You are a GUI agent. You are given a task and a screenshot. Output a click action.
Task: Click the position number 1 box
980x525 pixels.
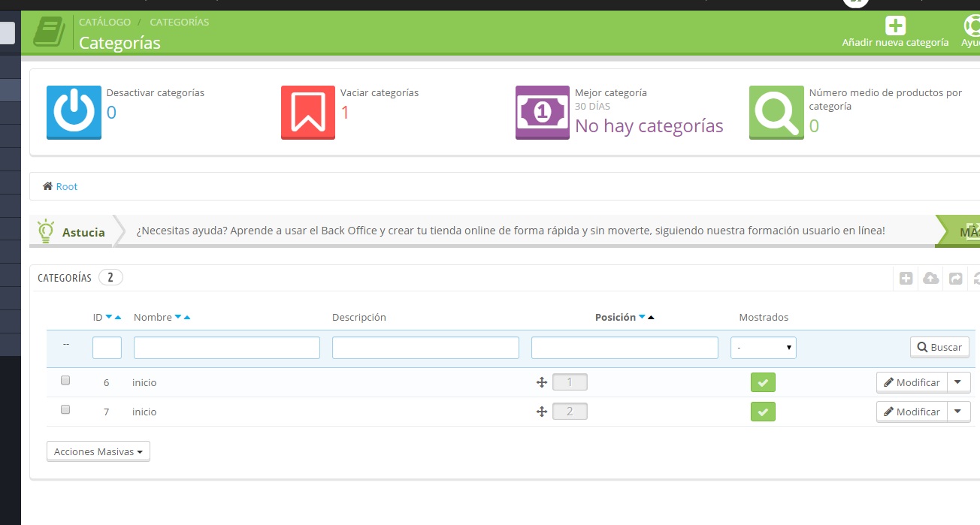570,382
